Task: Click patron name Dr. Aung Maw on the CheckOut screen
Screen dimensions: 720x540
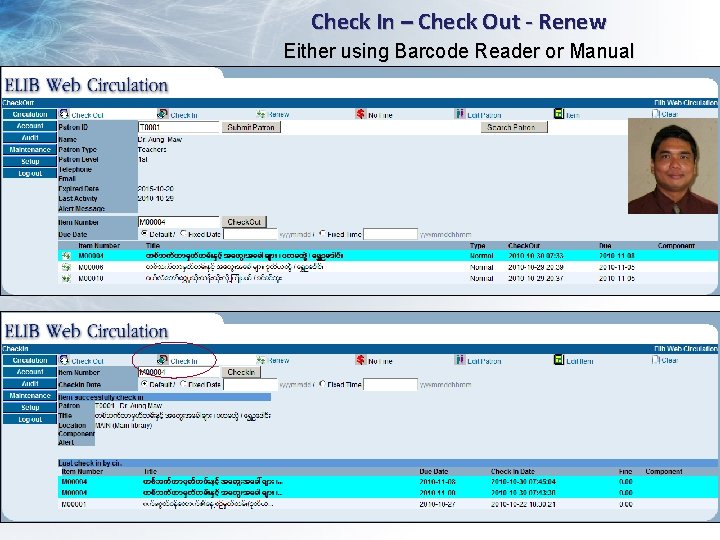Action: pos(160,139)
